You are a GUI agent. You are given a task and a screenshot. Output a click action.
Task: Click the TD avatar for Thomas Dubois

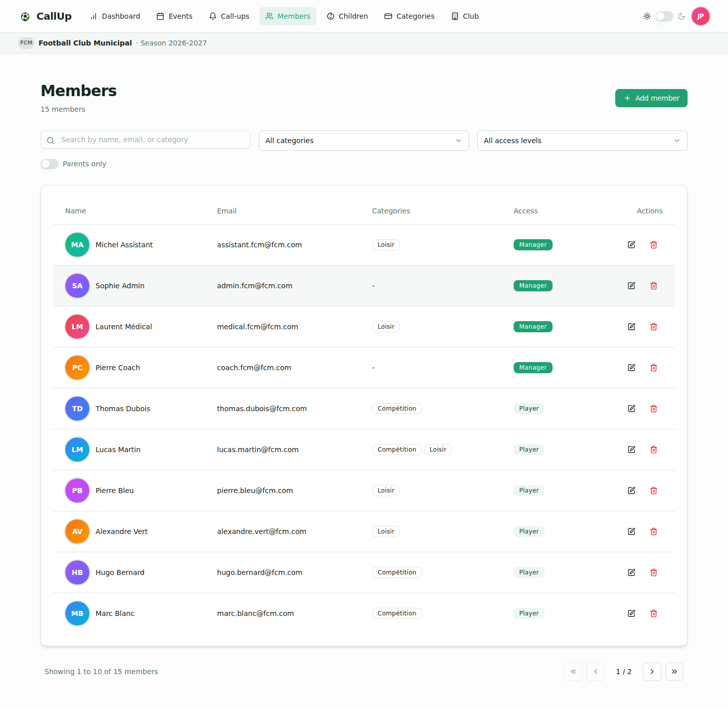click(77, 409)
